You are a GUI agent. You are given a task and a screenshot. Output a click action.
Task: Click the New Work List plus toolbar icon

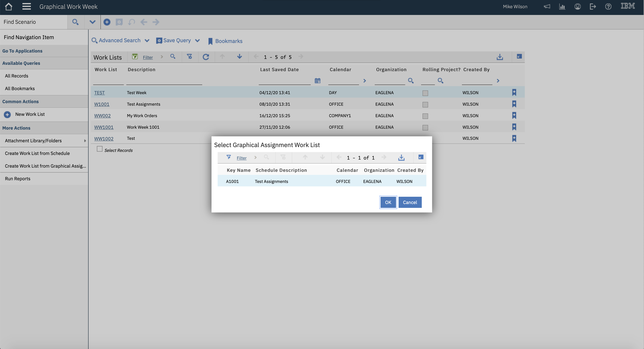pos(107,22)
